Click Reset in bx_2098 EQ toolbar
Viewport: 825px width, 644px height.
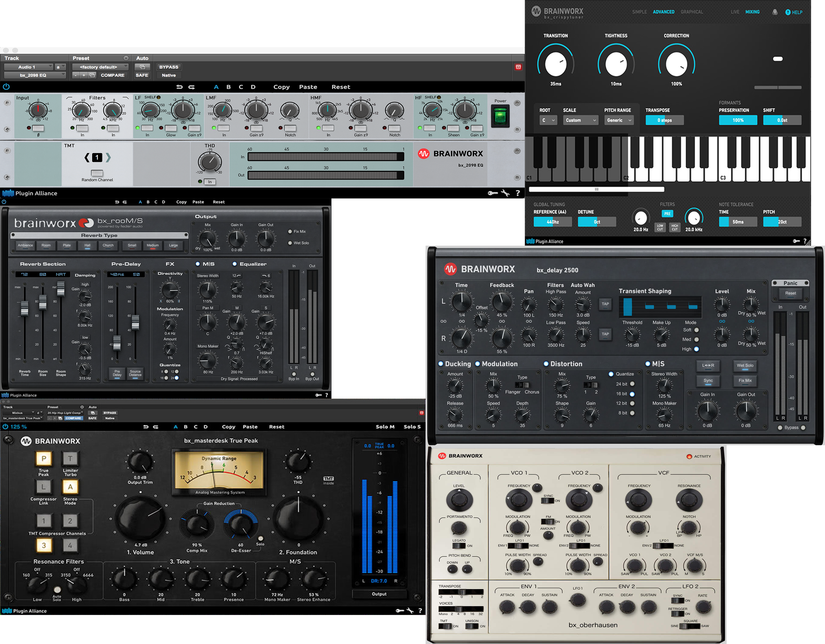pos(341,87)
